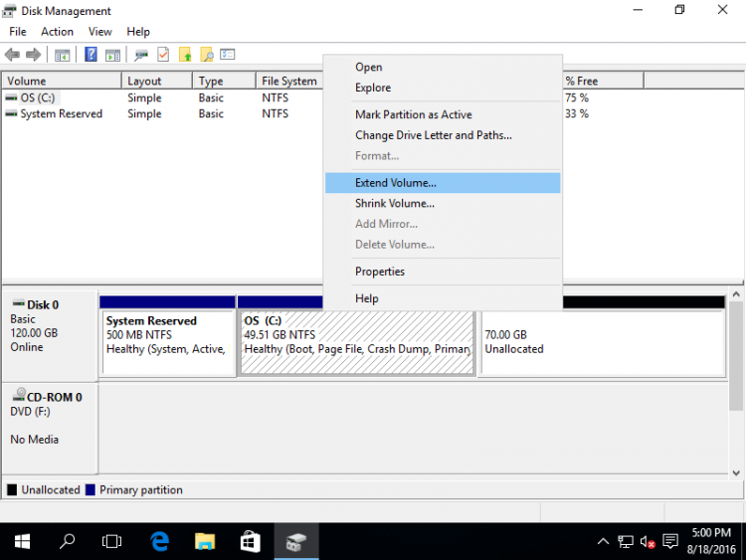
Task: Show hidden system tray icons
Action: [603, 542]
